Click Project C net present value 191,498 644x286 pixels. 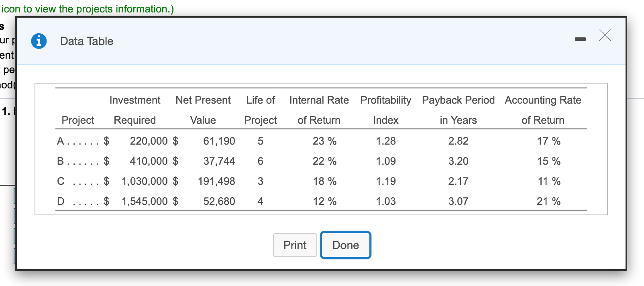pyautogui.click(x=216, y=181)
